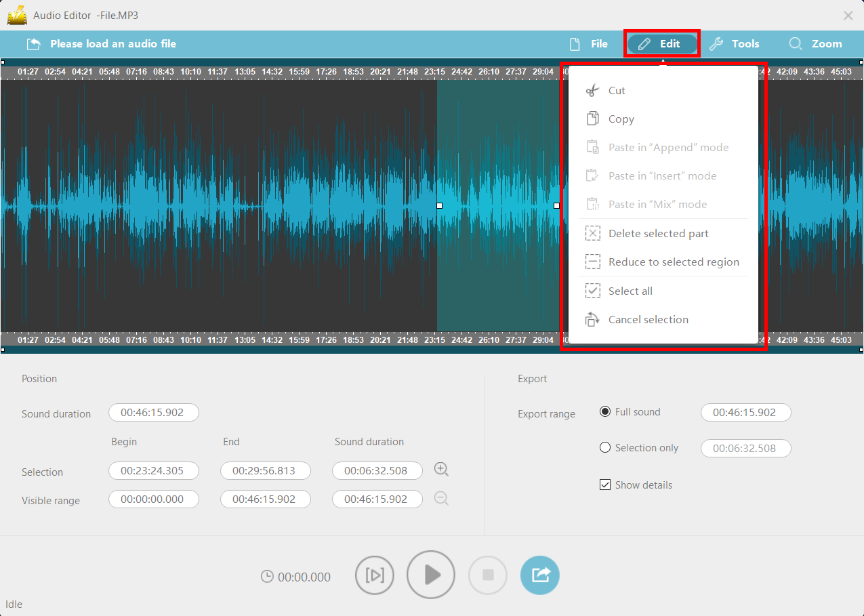Screen dimensions: 864x616
Task: Zoom out with the minus magnifier icon
Action: [441, 498]
